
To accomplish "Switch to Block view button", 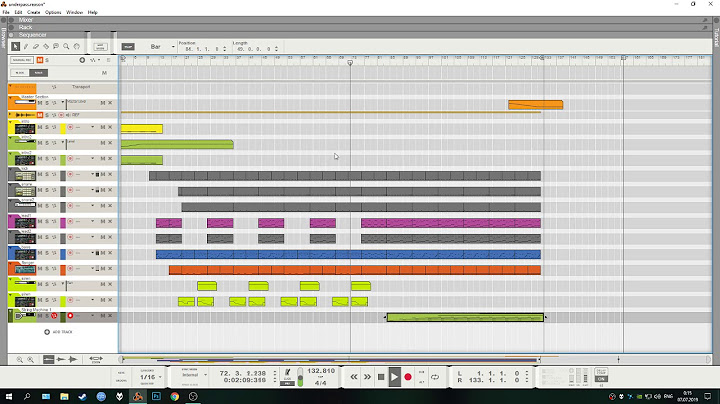I will (20, 73).
